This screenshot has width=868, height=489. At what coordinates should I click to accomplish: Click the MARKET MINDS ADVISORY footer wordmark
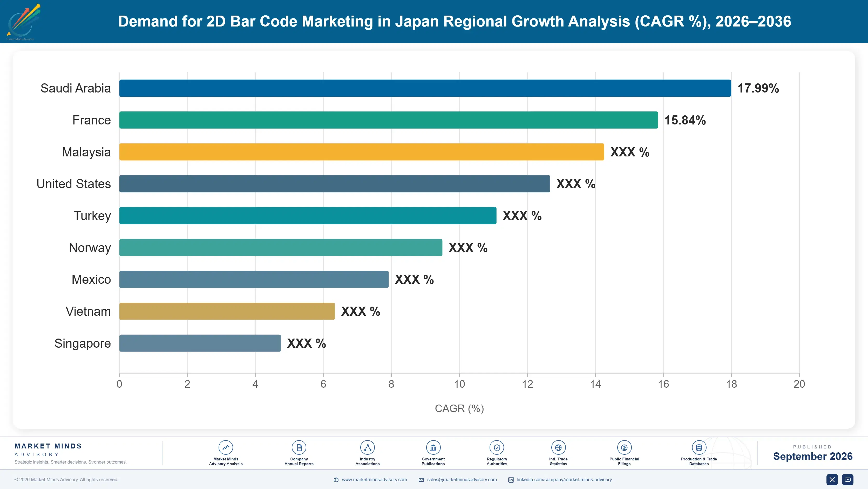[x=48, y=450]
